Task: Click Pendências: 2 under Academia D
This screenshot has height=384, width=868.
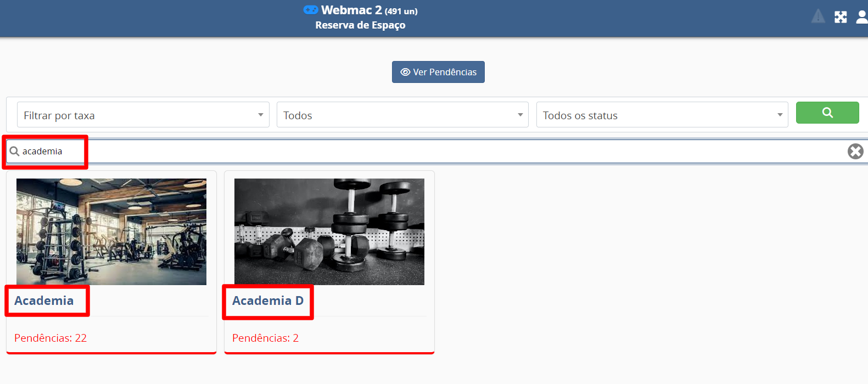Action: (x=265, y=338)
